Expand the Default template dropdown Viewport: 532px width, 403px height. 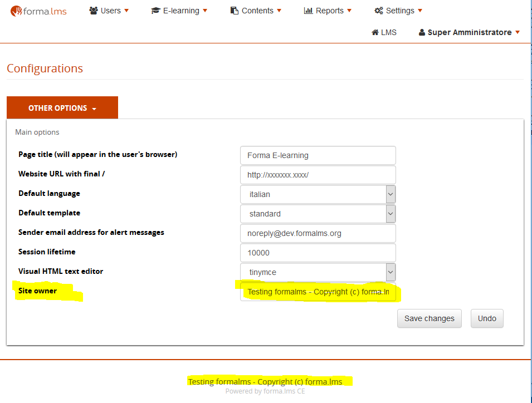tap(318, 214)
